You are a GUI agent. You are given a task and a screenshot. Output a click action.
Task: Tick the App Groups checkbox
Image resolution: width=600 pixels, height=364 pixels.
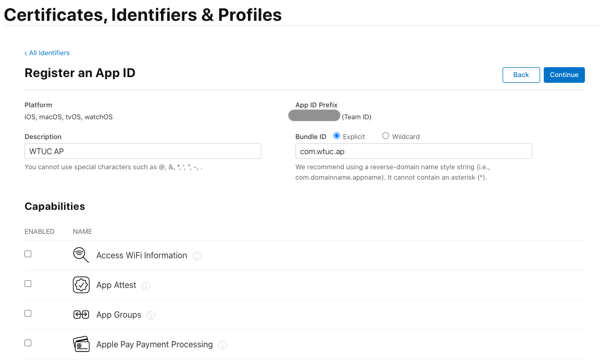pos(28,313)
